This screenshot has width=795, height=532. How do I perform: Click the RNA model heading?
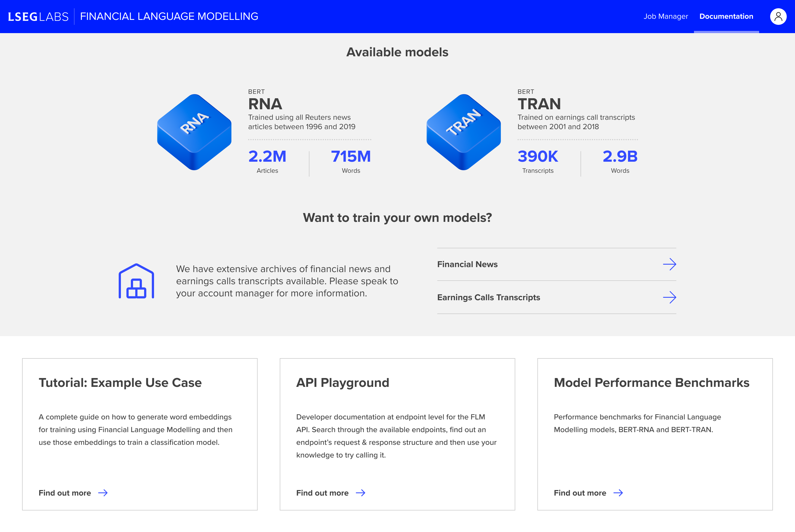[265, 104]
